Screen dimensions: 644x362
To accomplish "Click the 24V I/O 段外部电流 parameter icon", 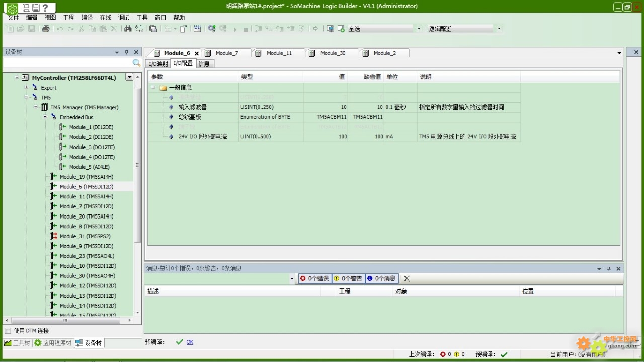I will [172, 137].
